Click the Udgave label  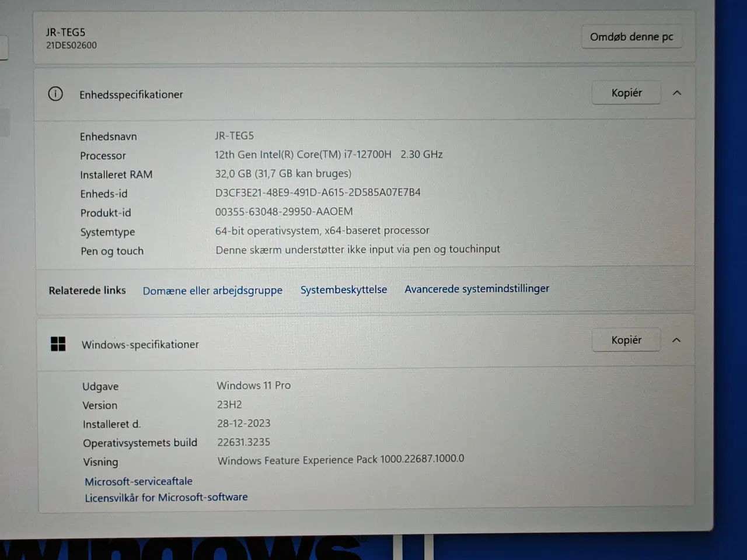100,386
